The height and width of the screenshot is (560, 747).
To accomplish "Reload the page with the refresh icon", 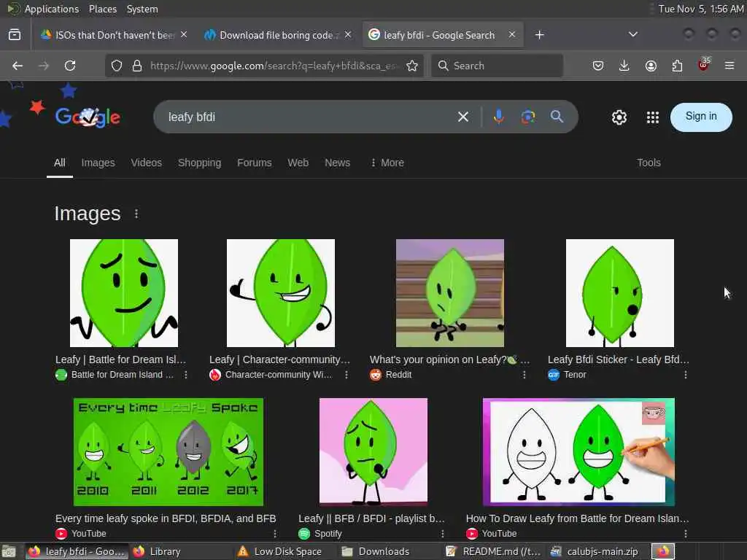I will coord(70,66).
